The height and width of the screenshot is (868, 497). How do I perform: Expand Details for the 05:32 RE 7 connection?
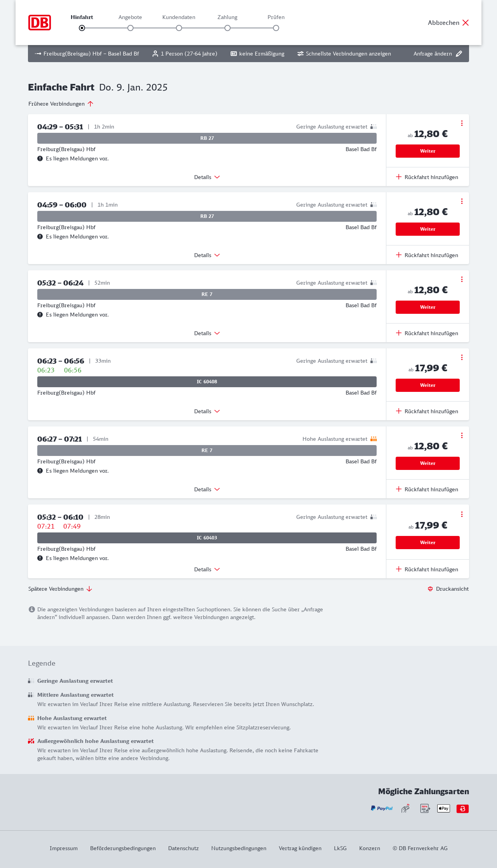(207, 333)
